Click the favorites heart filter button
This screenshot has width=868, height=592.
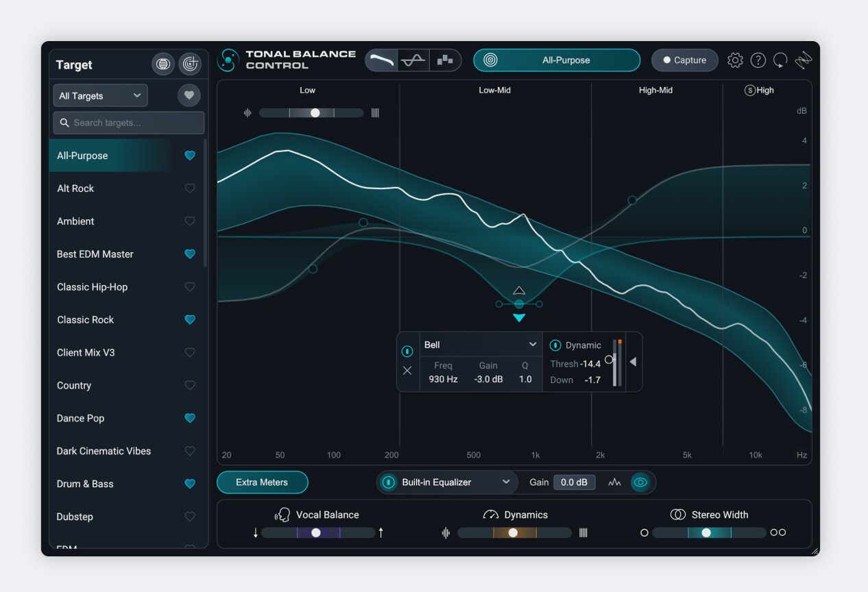click(189, 95)
